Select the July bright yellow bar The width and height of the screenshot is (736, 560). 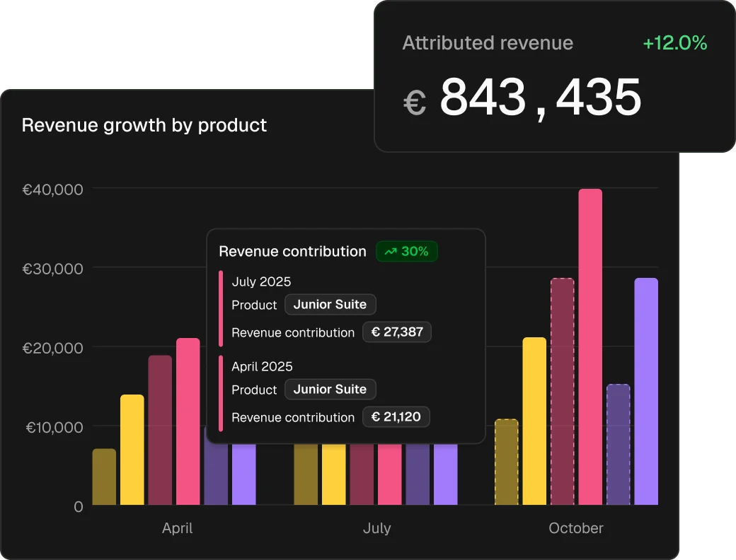point(334,474)
